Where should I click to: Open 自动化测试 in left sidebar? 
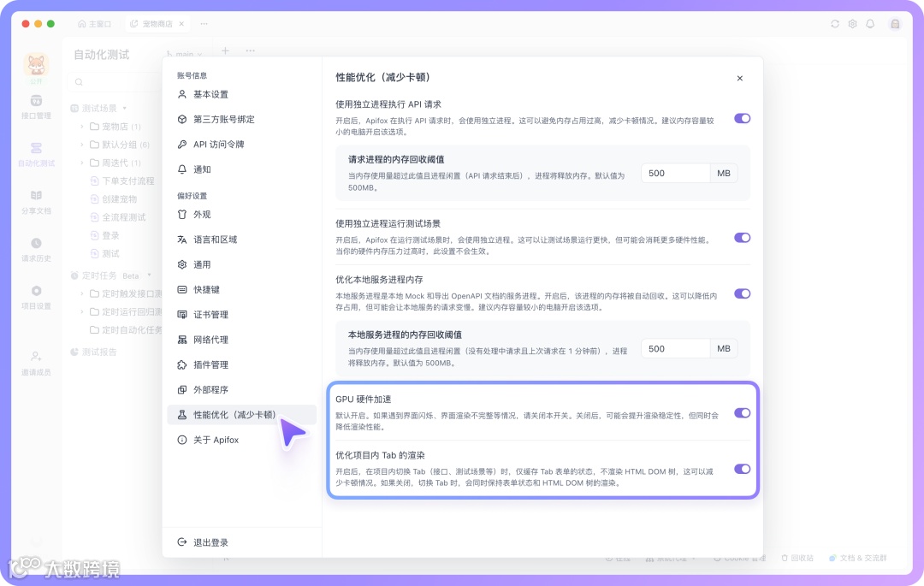(x=36, y=154)
